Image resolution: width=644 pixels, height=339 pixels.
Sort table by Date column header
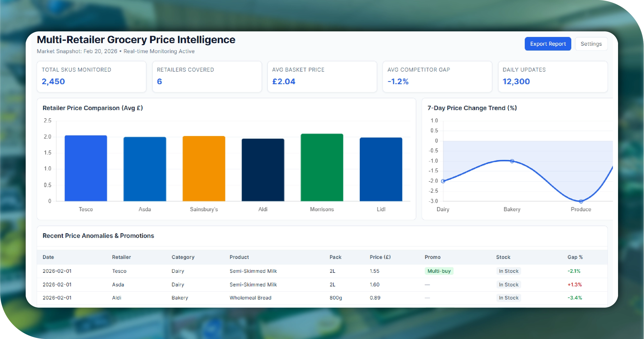point(48,257)
